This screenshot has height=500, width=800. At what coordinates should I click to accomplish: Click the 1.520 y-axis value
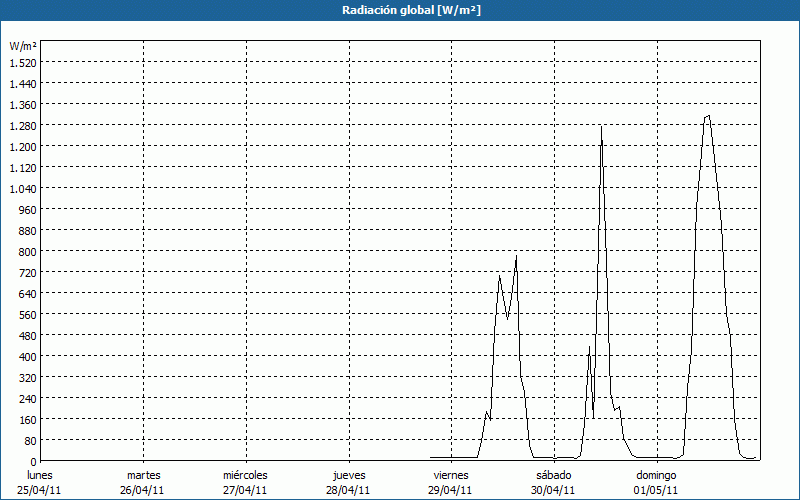(x=23, y=62)
